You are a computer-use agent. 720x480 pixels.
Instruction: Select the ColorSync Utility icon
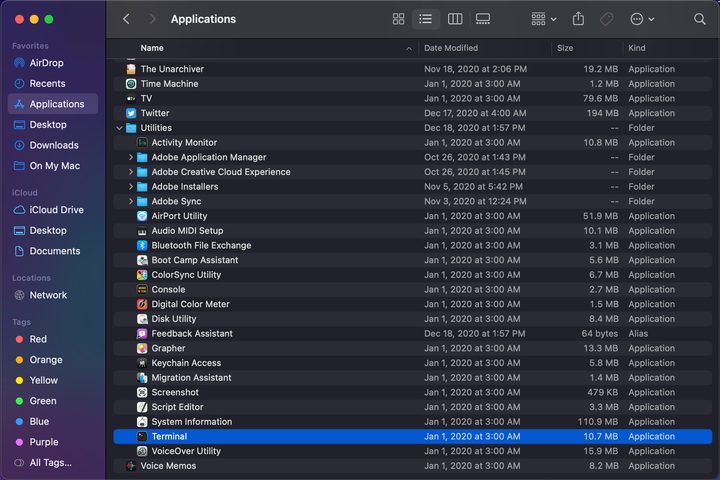[142, 275]
